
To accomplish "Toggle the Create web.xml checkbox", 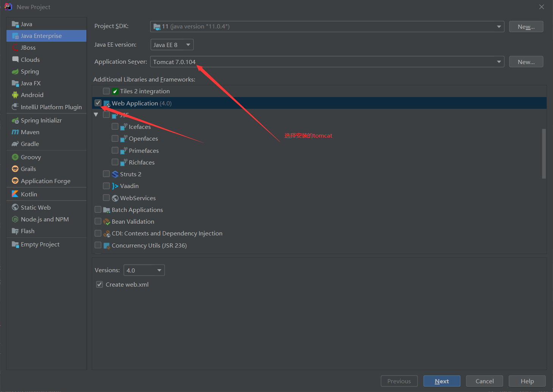I will (x=99, y=284).
